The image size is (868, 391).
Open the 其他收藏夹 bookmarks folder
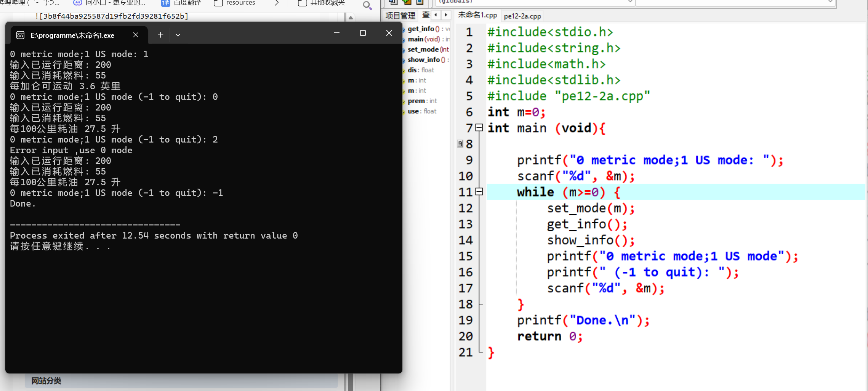pyautogui.click(x=322, y=3)
